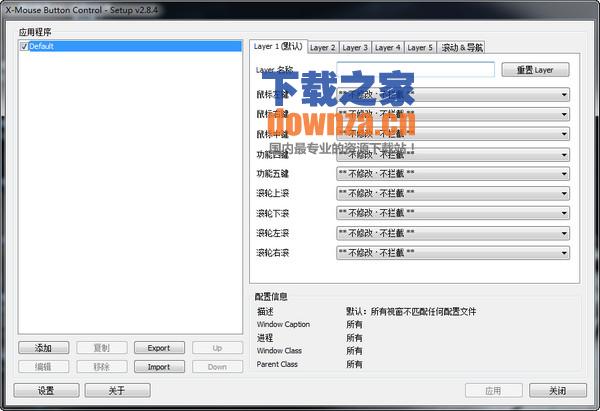
Task: Click the 重置 Layer button
Action: tap(535, 70)
